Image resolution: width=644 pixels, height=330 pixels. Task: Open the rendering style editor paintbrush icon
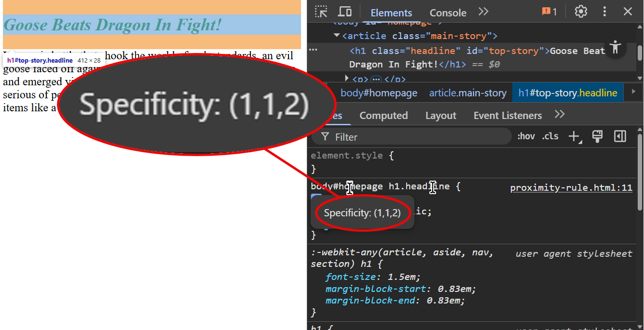[597, 136]
